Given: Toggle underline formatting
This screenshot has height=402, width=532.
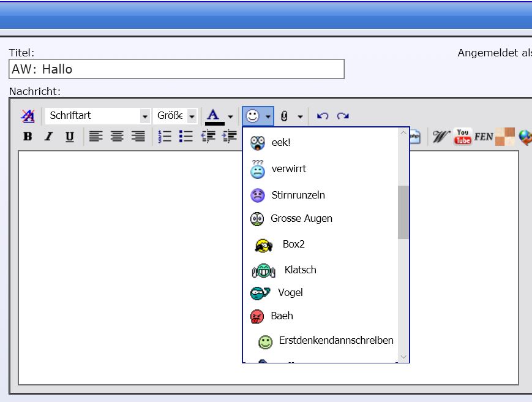Looking at the screenshot, I should [x=69, y=137].
